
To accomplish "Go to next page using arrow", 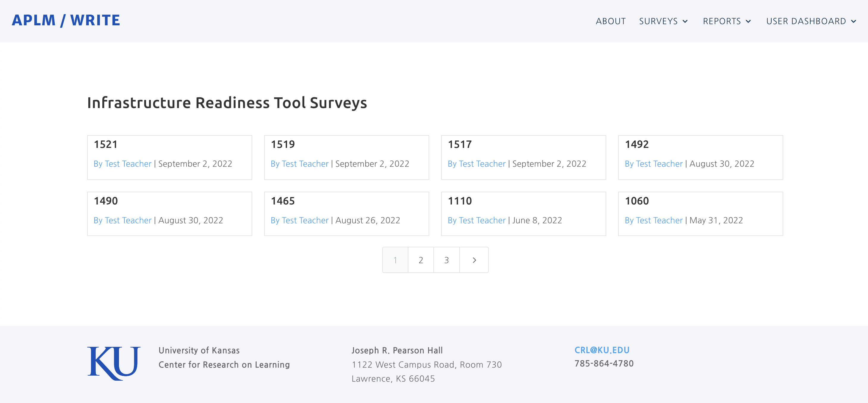I will 474,260.
